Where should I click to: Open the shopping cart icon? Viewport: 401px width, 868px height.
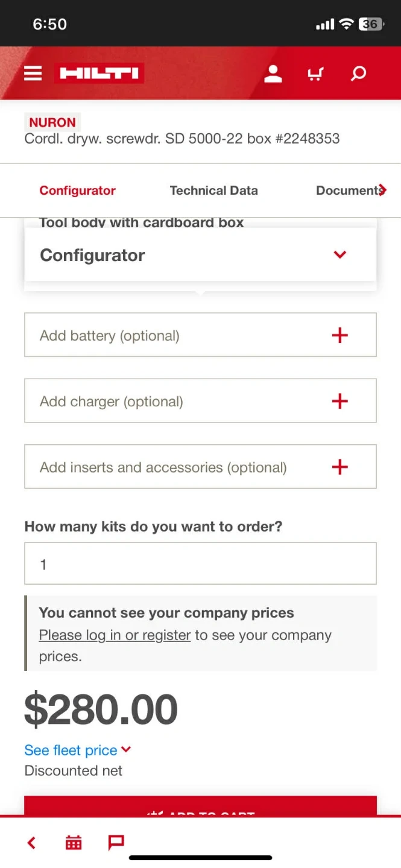(315, 74)
